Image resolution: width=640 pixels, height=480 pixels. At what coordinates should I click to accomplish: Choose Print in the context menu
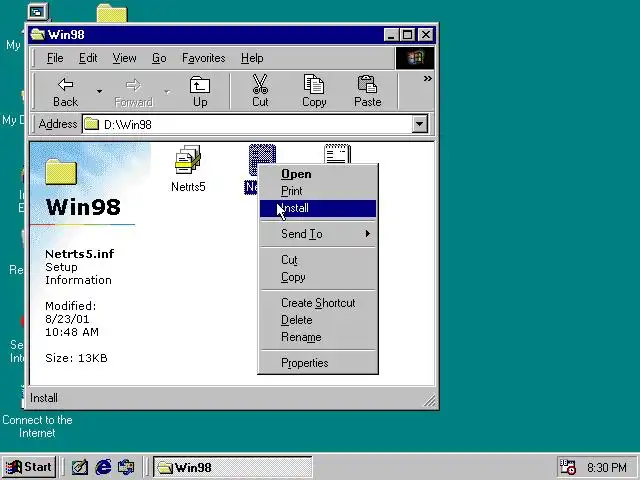coord(318,191)
